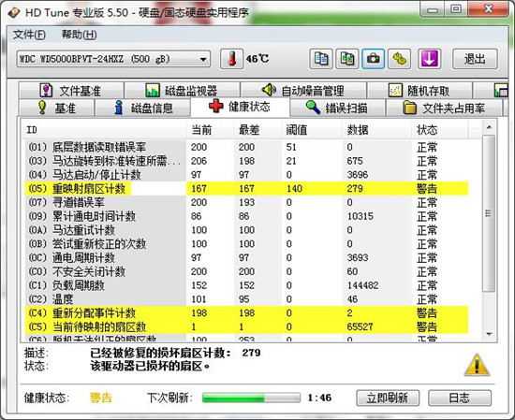The width and height of the screenshot is (515, 420).
Task: Select the (0C) 通电周期计数 row
Action: click(246, 257)
